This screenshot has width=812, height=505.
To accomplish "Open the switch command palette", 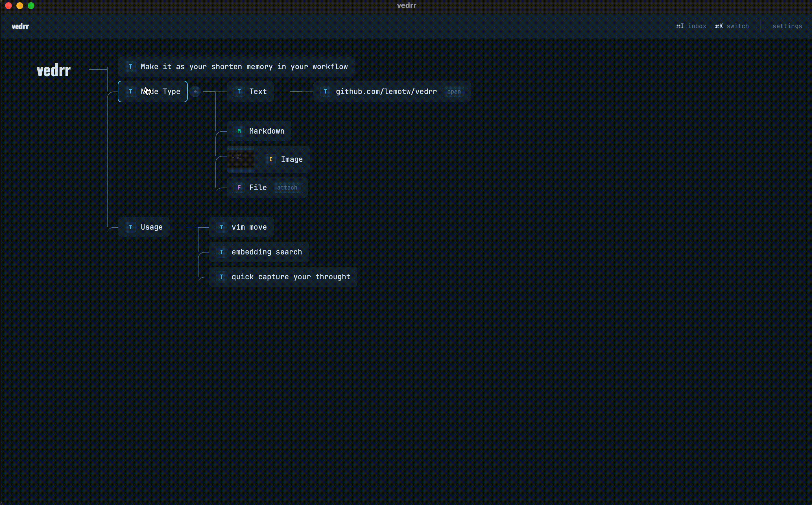I will coord(737,26).
